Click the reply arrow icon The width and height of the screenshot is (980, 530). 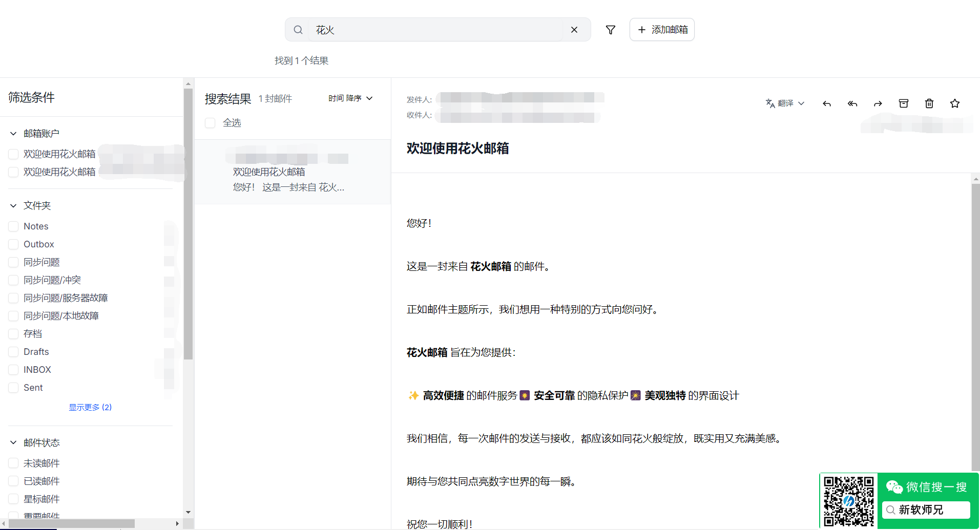[826, 103]
